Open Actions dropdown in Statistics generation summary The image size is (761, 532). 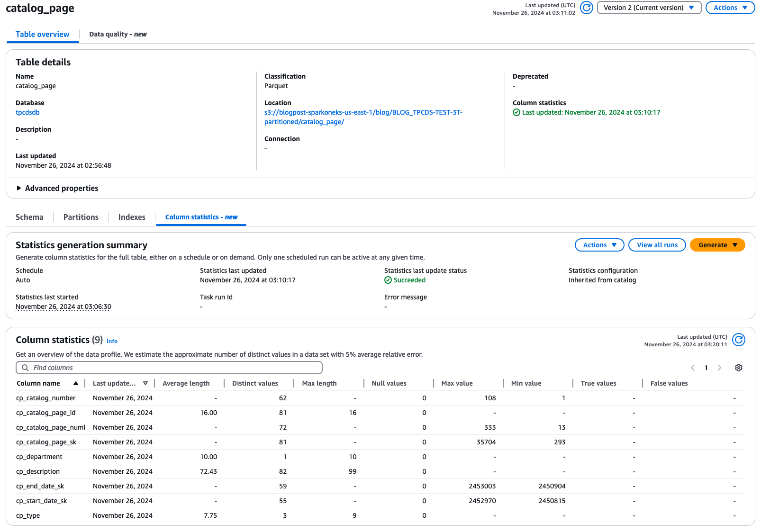point(599,245)
